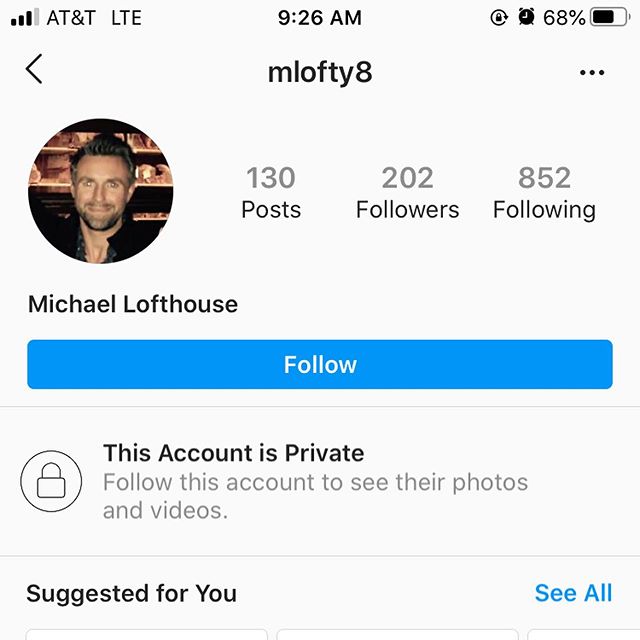The height and width of the screenshot is (640, 640).
Task: Click the private account lock icon
Action: pyautogui.click(x=51, y=481)
